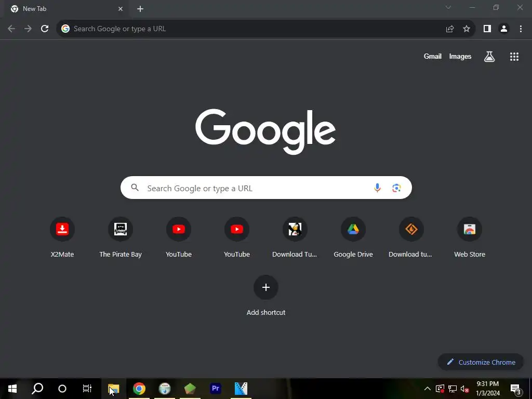Expand the tab search chevron

point(448,7)
